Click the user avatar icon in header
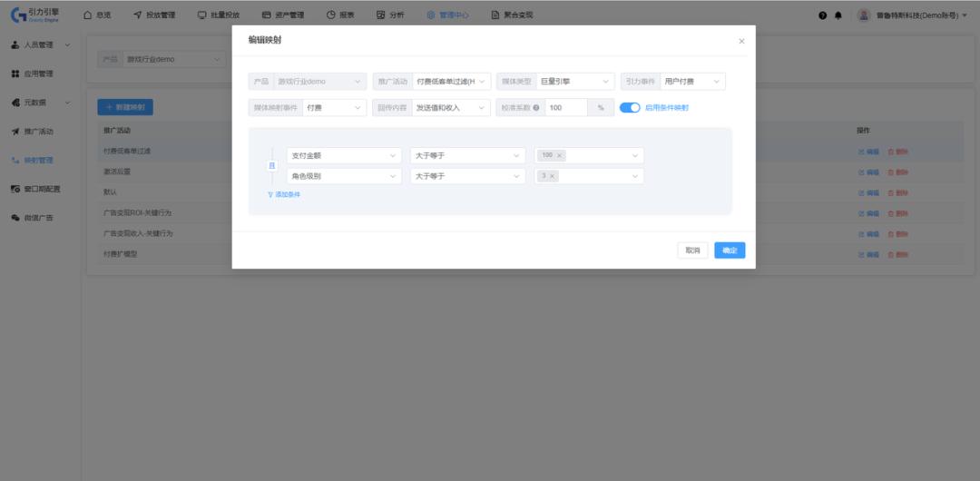Viewport: 980px width, 481px height. tap(863, 15)
